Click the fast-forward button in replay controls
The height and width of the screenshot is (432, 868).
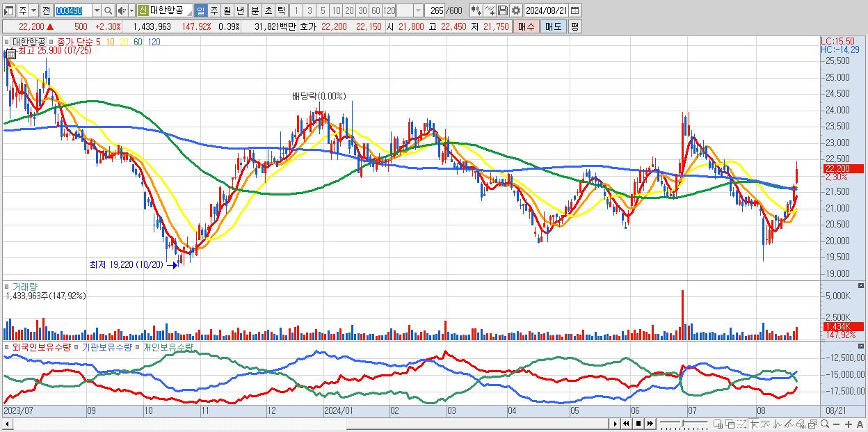point(650,424)
